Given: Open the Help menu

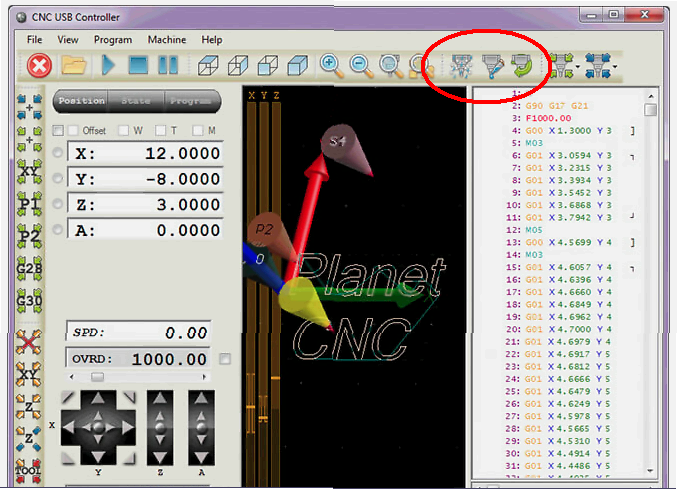Looking at the screenshot, I should point(212,40).
